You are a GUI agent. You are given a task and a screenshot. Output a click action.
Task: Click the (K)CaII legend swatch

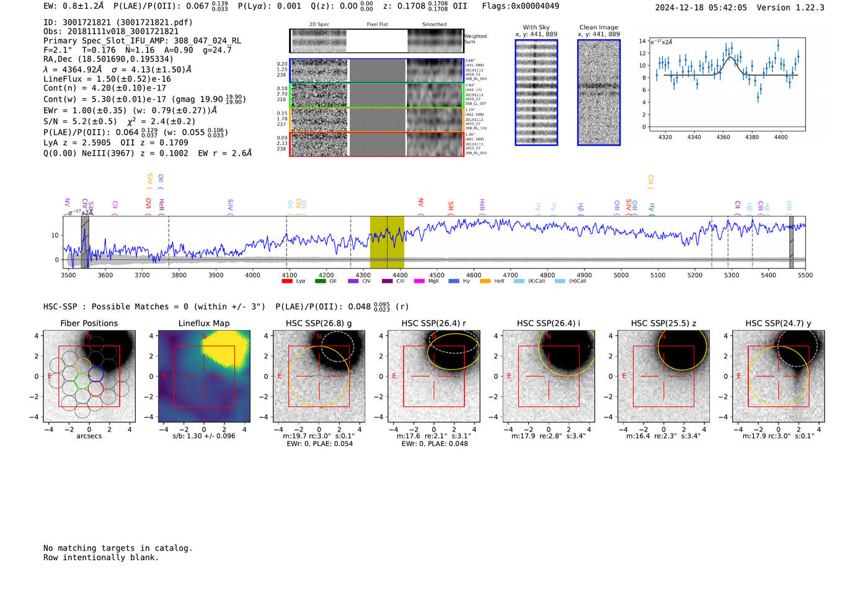(x=520, y=281)
